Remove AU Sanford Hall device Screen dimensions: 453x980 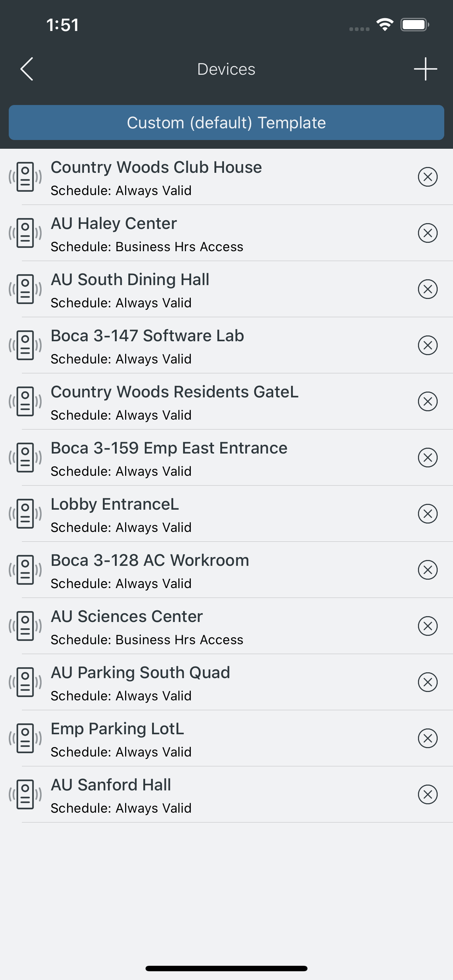tap(427, 794)
